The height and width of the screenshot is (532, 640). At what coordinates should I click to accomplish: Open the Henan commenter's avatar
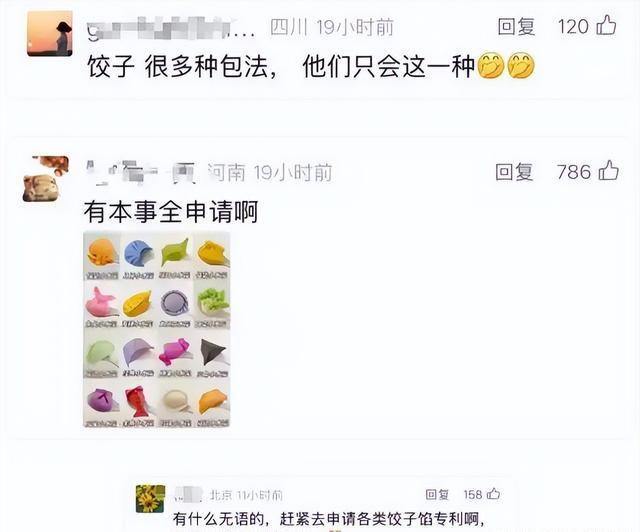click(46, 179)
